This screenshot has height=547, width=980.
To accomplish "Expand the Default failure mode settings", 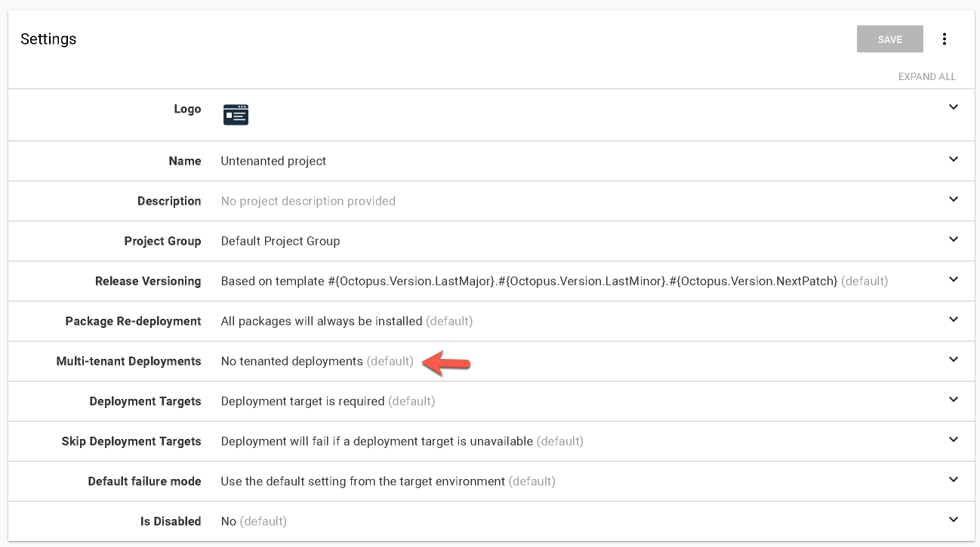I will point(953,481).
